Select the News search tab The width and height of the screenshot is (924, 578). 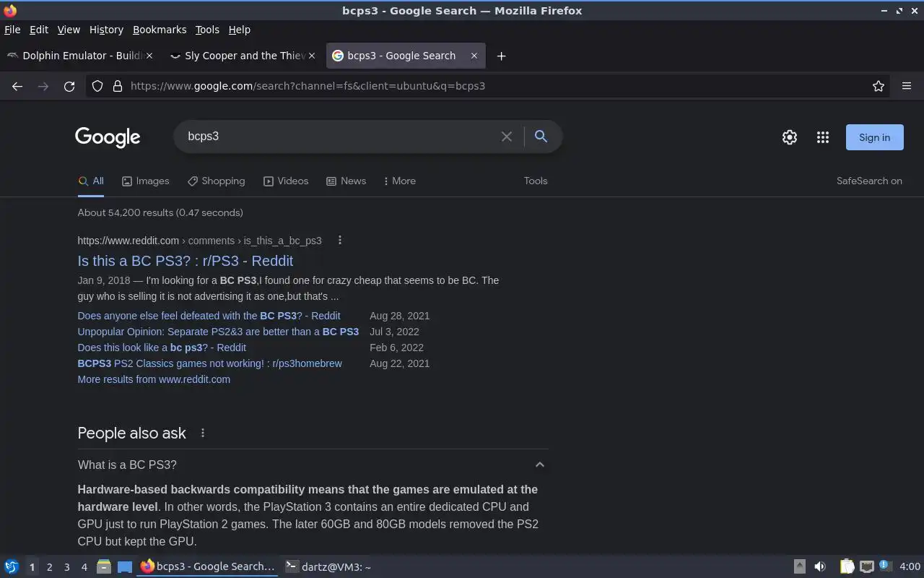346,181
